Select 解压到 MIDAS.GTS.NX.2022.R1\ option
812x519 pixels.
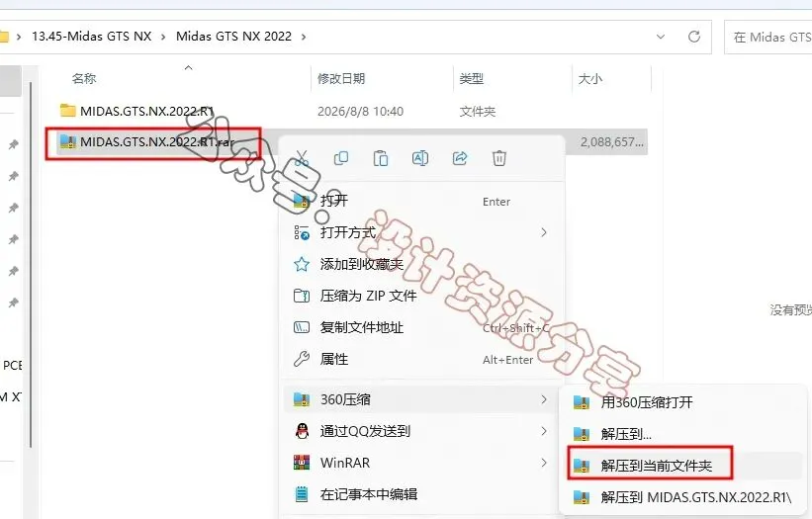click(x=683, y=497)
